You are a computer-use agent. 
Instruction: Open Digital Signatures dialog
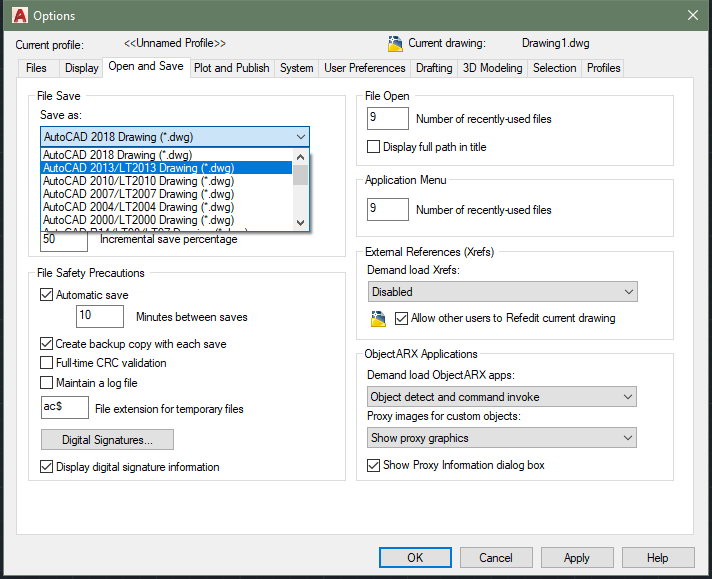pyautogui.click(x=107, y=440)
